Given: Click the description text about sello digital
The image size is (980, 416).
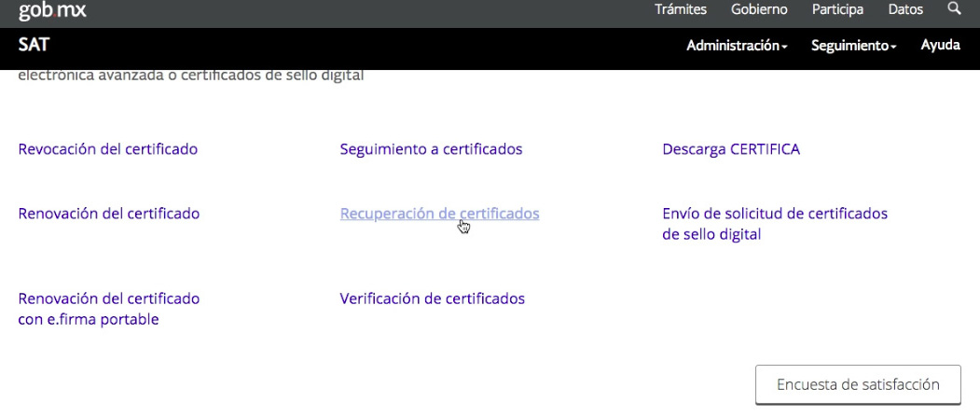Looking at the screenshot, I should click(191, 76).
